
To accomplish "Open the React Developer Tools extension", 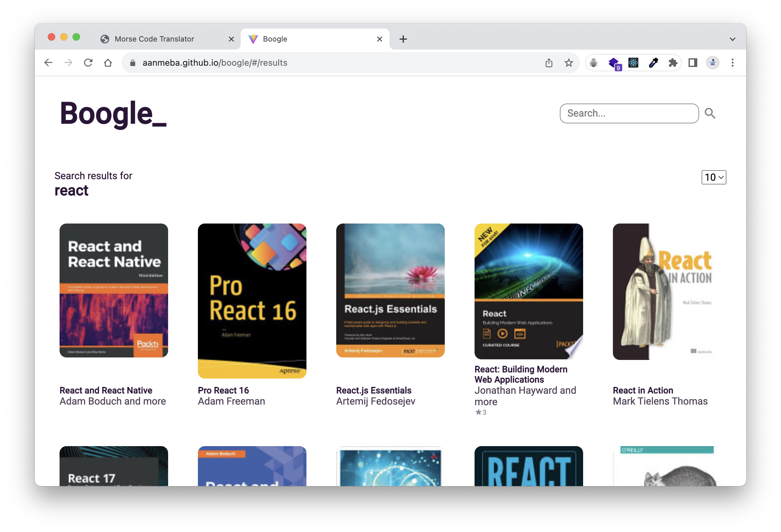I will pyautogui.click(x=633, y=63).
